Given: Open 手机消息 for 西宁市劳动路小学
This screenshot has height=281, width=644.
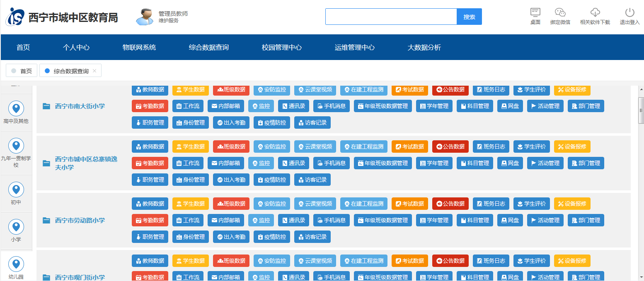Looking at the screenshot, I should (x=332, y=220).
